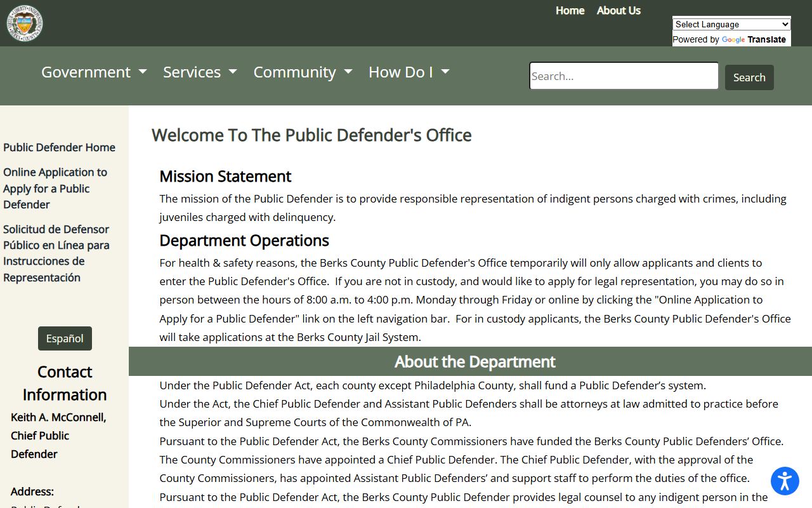812x508 pixels.
Task: Expand the How Do I menu
Action: point(409,72)
